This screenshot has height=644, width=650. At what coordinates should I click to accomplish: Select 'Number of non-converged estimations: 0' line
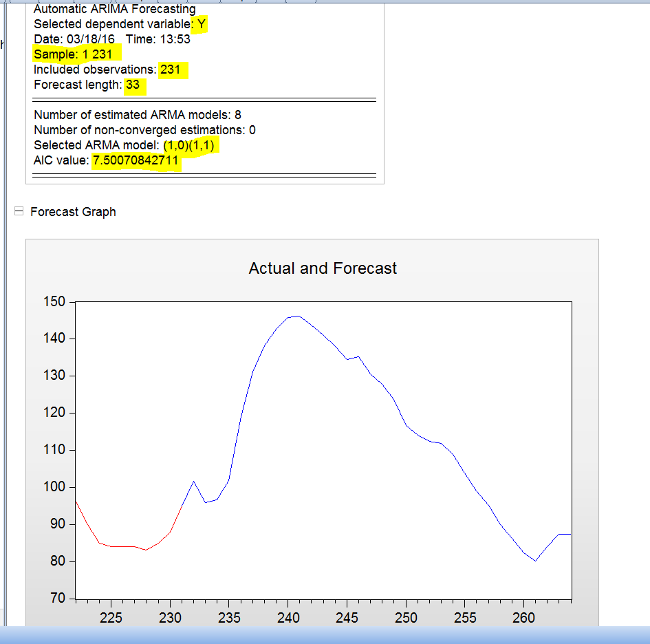pyautogui.click(x=144, y=130)
